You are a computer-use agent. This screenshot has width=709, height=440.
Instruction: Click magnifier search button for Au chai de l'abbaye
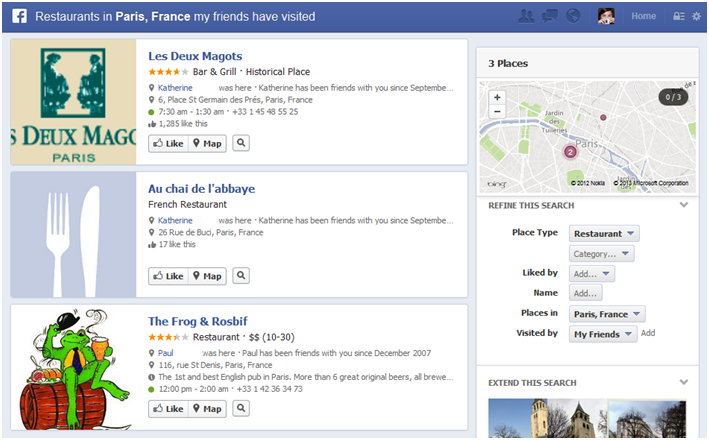[x=241, y=275]
